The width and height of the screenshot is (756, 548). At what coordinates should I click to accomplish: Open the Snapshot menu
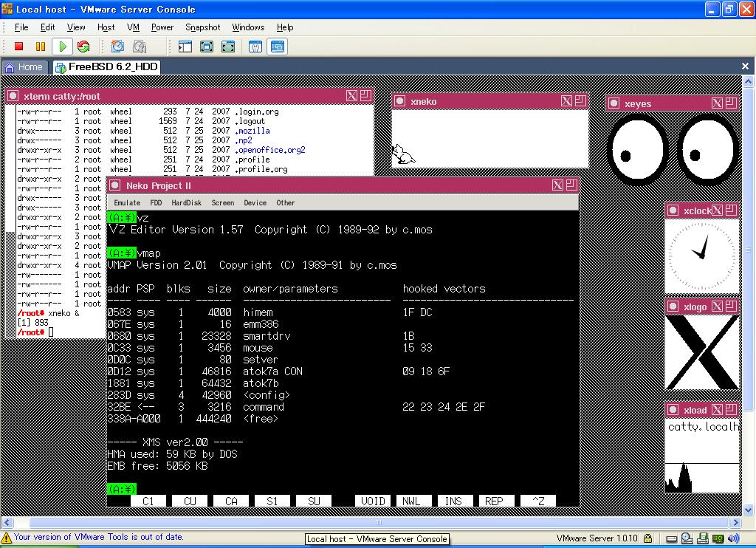pyautogui.click(x=202, y=27)
